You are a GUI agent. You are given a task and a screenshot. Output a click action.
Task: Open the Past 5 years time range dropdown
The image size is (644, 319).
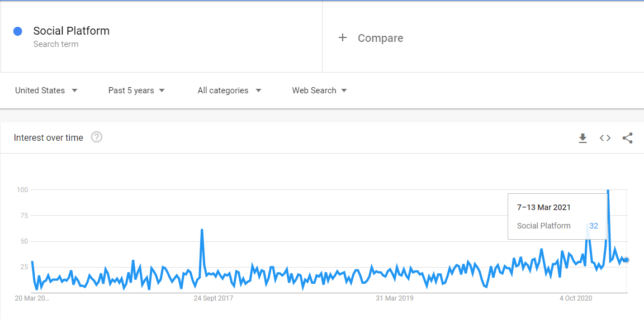136,91
